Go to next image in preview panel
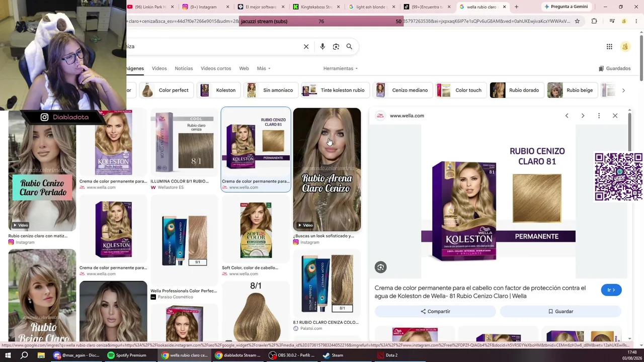644x362 pixels. point(583,116)
